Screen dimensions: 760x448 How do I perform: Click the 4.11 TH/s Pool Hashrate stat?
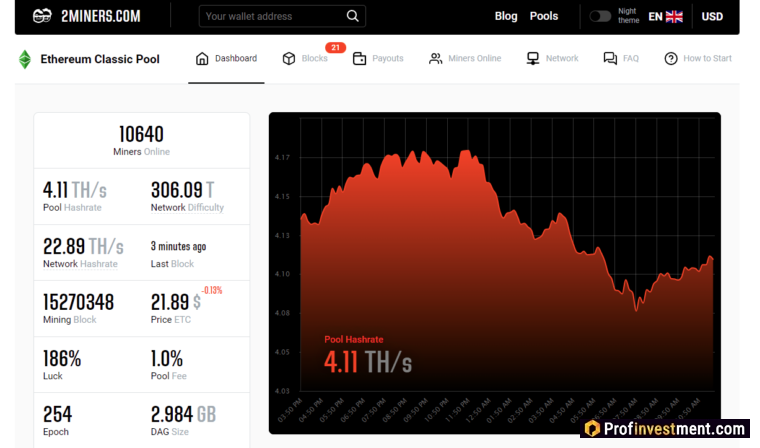coord(75,196)
